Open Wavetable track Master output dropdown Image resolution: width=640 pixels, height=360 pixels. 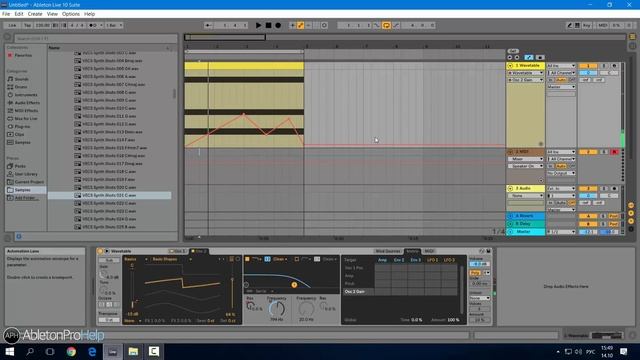[x=561, y=87]
